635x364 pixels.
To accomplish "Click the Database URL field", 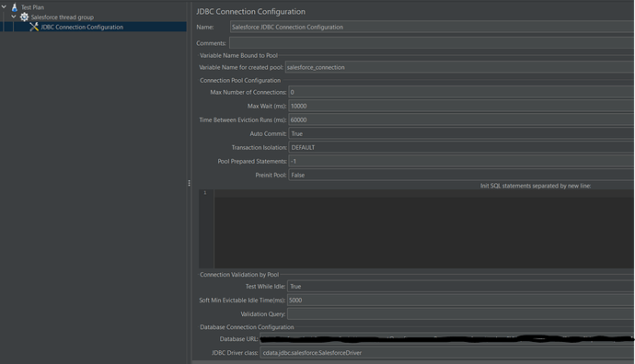I will (x=447, y=339).
